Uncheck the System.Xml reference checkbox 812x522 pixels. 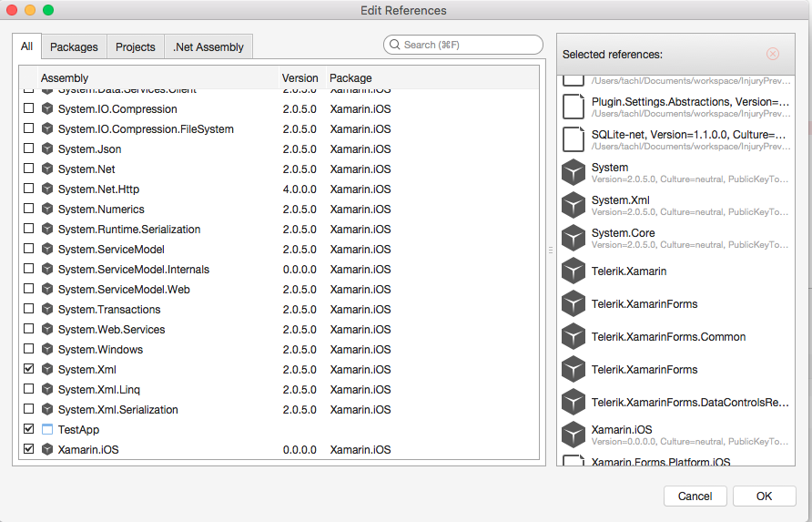[x=28, y=369]
